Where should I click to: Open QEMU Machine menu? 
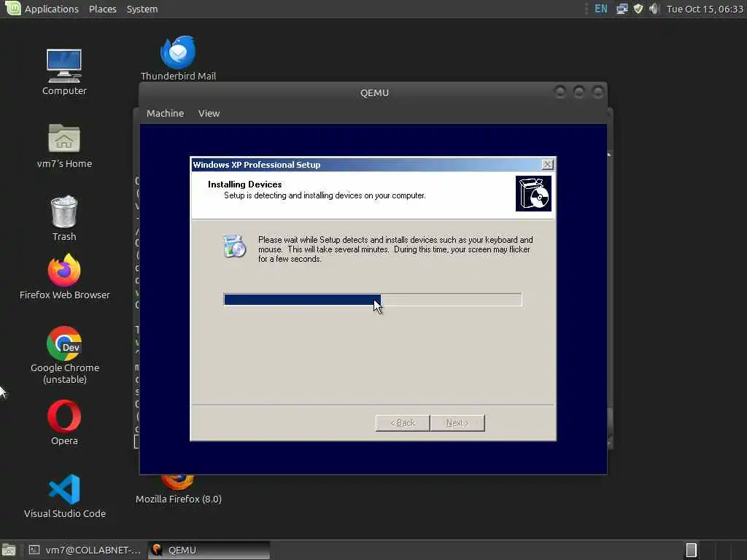(x=165, y=113)
